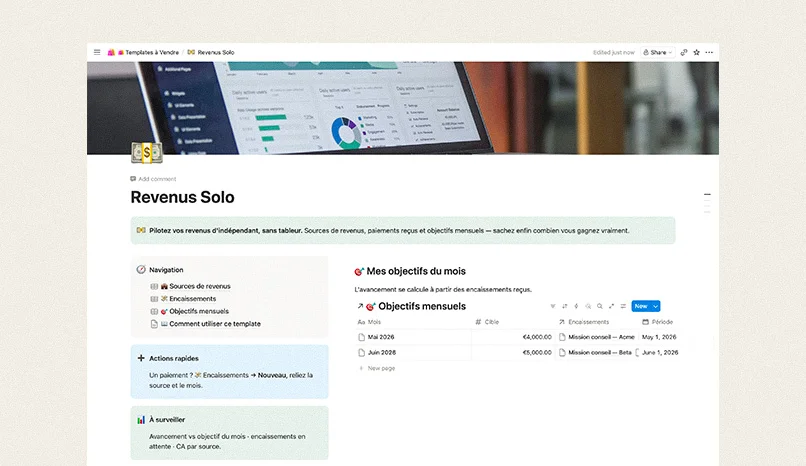Open the Juin 2026 row
The image size is (806, 466).
[x=382, y=352]
